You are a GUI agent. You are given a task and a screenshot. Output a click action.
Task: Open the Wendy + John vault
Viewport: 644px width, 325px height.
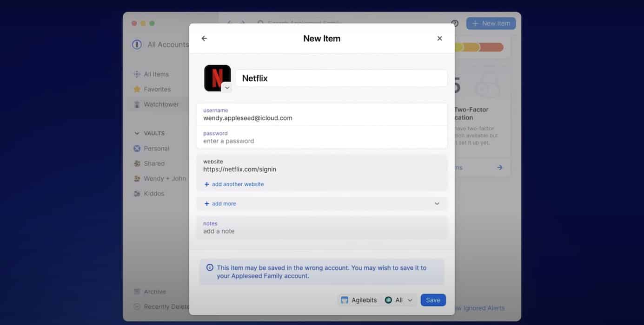159,179
